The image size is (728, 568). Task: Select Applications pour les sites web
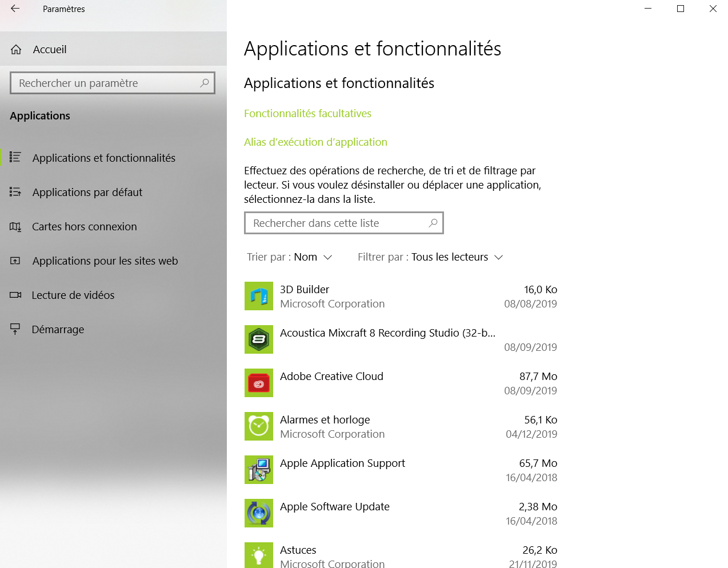(105, 261)
